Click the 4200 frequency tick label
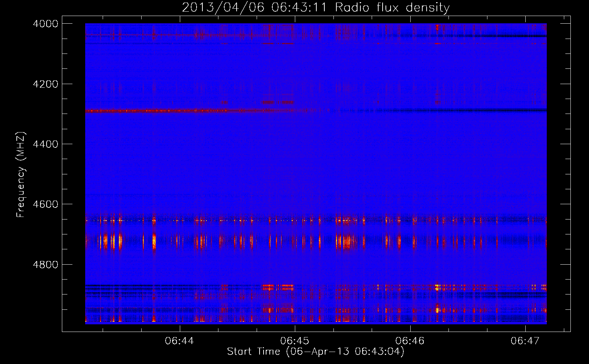Image resolution: width=589 pixels, height=364 pixels. 46,84
